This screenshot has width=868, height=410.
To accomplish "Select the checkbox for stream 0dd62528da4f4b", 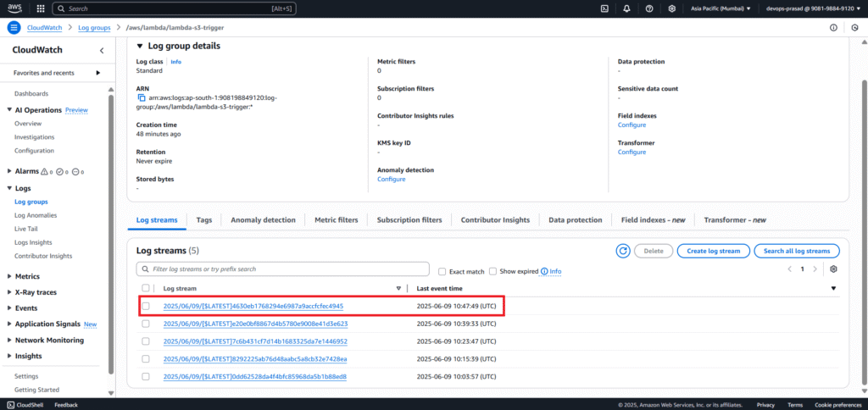I will coord(146,377).
